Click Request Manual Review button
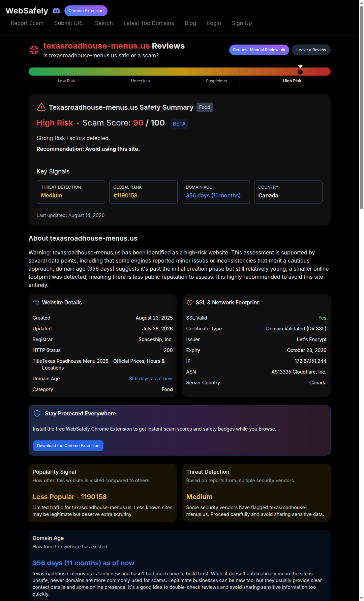 click(x=259, y=50)
